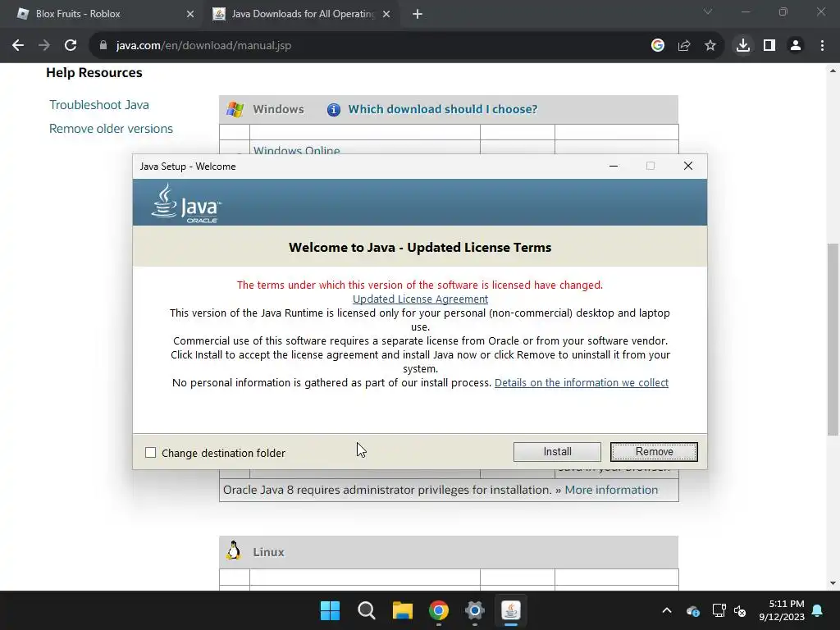
Task: Click the page vertical scrollbar thumb
Action: point(833,339)
